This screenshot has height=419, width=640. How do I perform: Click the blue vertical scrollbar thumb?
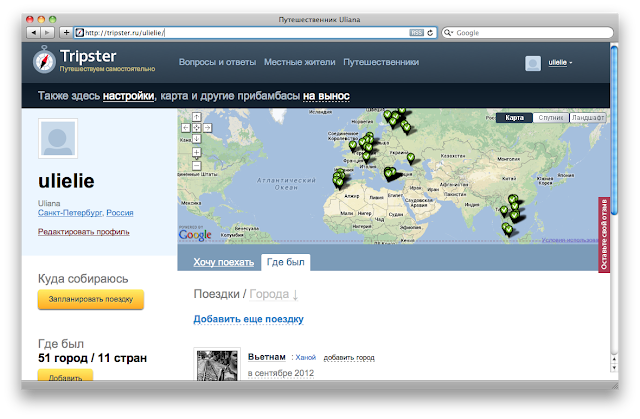614,130
